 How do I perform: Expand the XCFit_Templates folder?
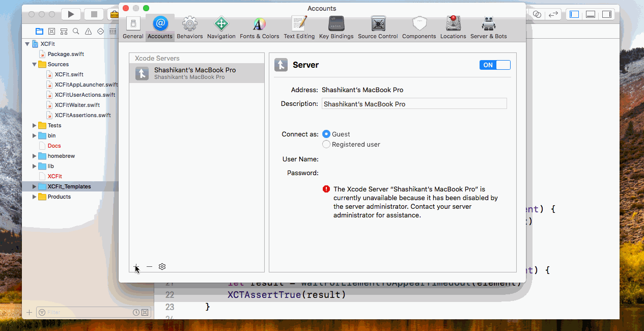point(35,186)
